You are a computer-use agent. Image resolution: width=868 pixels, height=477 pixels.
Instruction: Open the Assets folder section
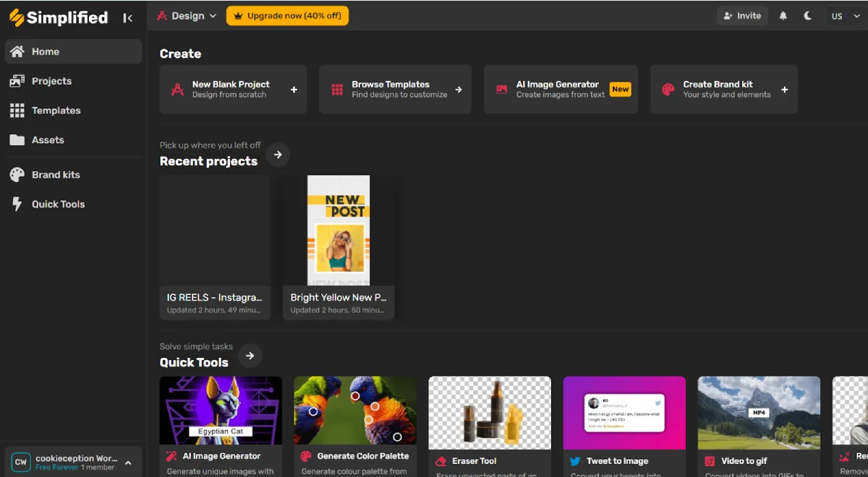[x=48, y=140]
